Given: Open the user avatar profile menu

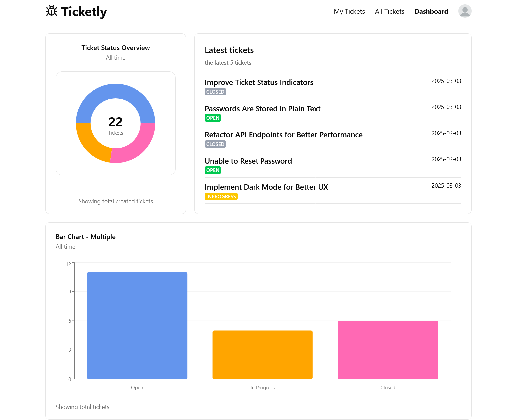Looking at the screenshot, I should click(x=465, y=11).
